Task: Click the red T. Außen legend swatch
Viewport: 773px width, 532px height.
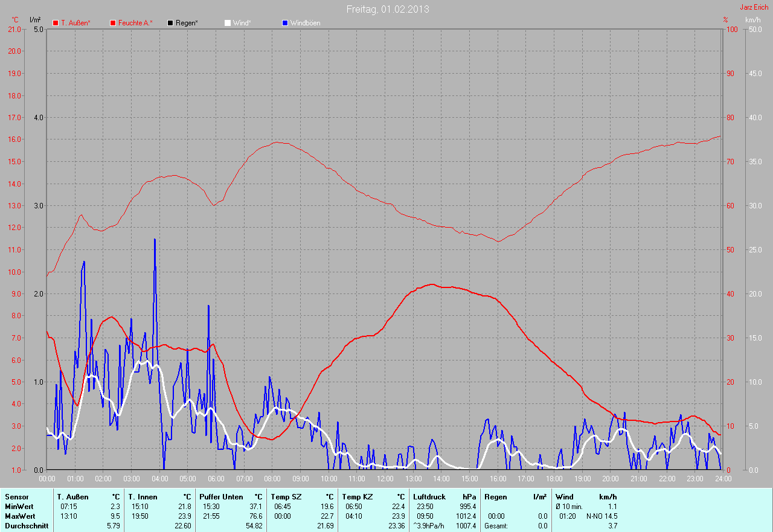Action: click(56, 23)
